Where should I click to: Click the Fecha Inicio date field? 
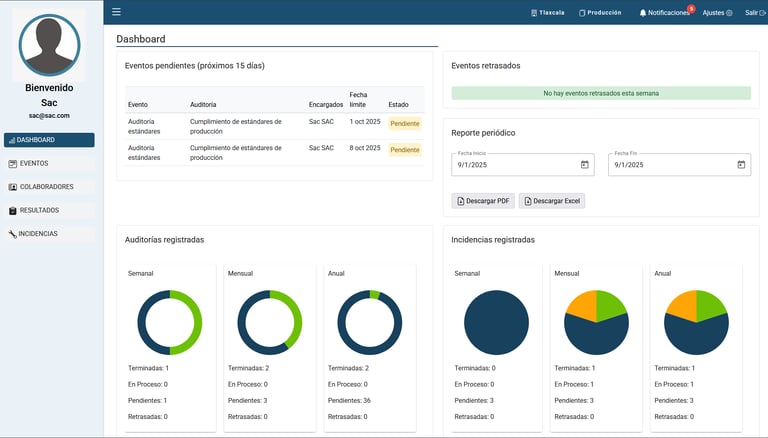(523, 165)
